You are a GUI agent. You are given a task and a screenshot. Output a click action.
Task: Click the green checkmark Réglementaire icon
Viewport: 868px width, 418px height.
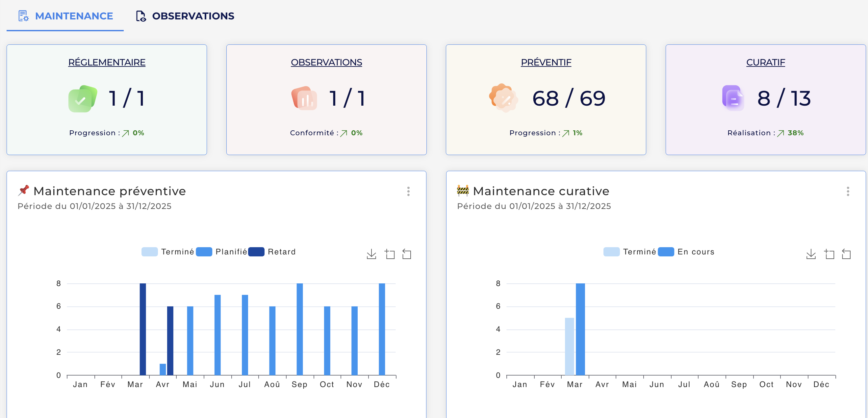point(83,98)
